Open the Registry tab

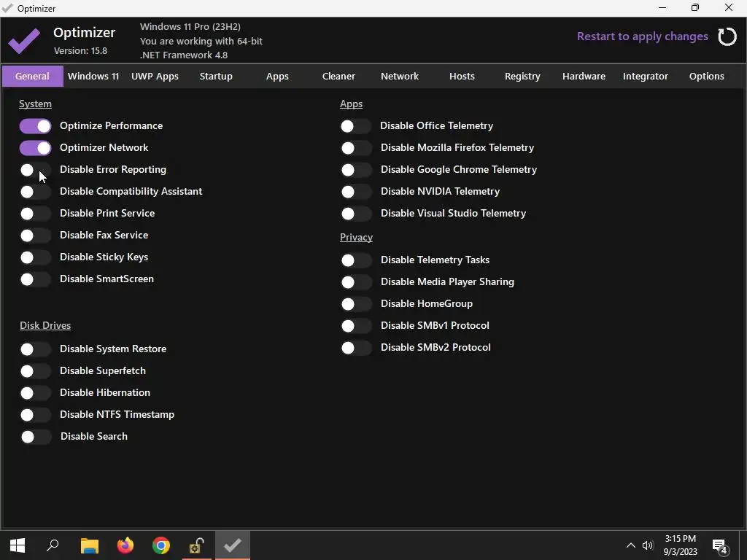(x=522, y=76)
